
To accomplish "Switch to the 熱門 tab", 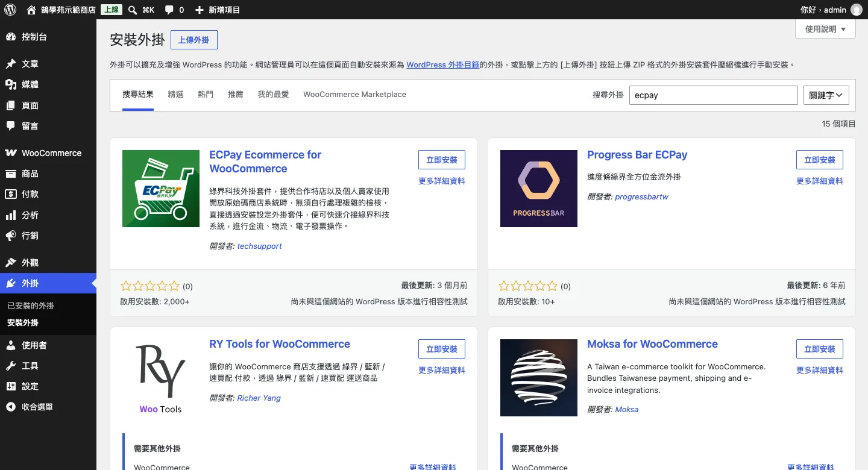I will click(x=206, y=95).
